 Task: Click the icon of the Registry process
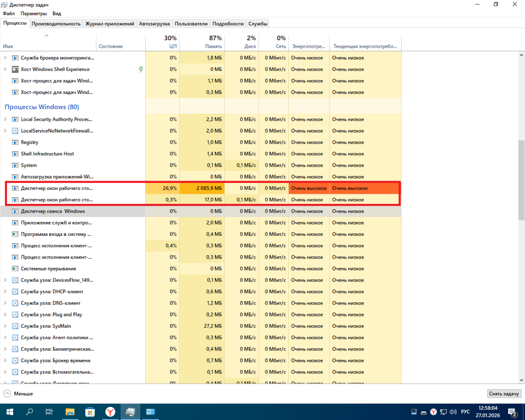click(15, 142)
